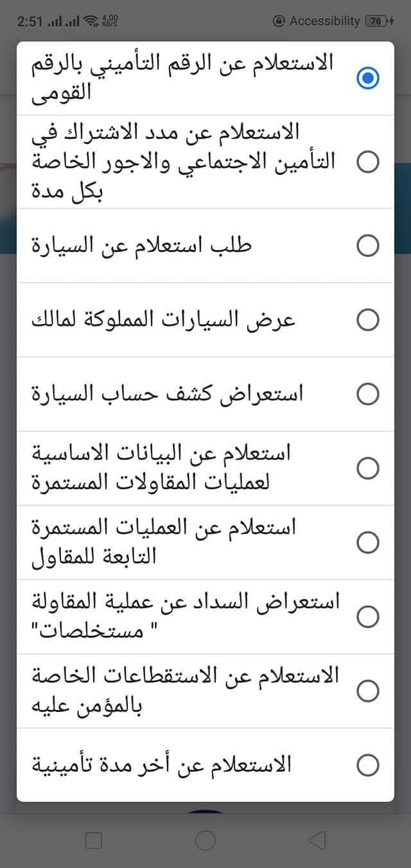Image resolution: width=411 pixels, height=868 pixels.
Task: Select radio button for الاستعلام عن أخر مدة تأمينية
Action: pyautogui.click(x=367, y=765)
